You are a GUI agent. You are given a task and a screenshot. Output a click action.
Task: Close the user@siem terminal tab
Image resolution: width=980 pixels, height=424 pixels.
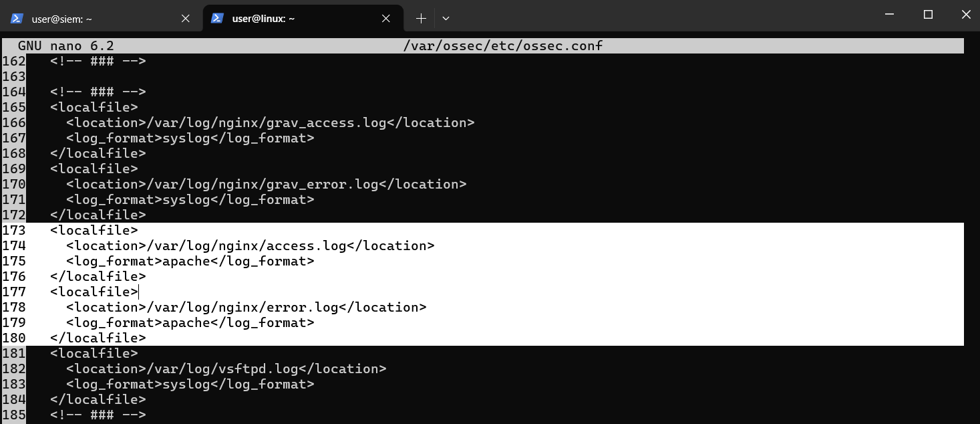click(x=186, y=19)
